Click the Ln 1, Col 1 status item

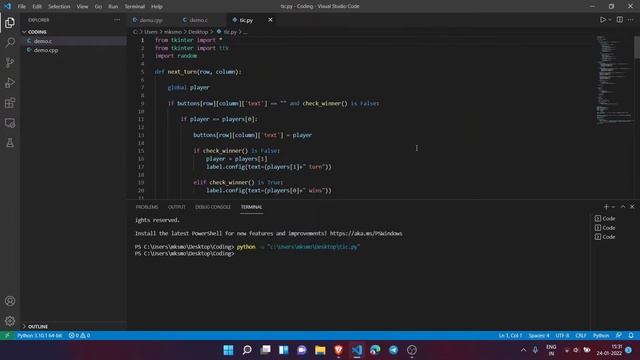[x=510, y=336]
